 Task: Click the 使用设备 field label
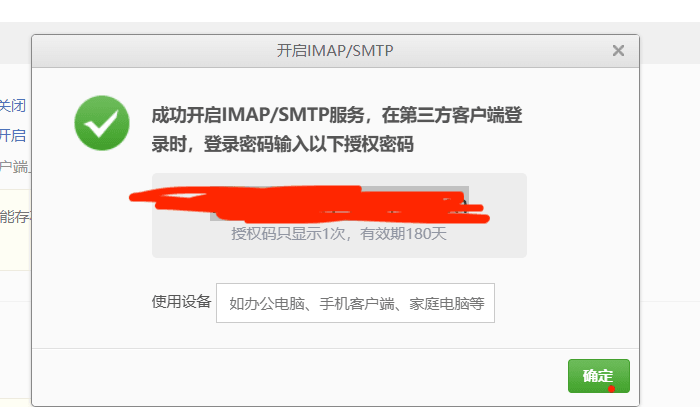(181, 302)
